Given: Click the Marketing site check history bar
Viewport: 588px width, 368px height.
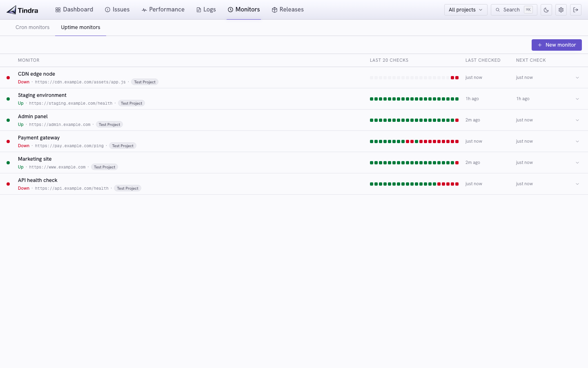Looking at the screenshot, I should tap(414, 163).
